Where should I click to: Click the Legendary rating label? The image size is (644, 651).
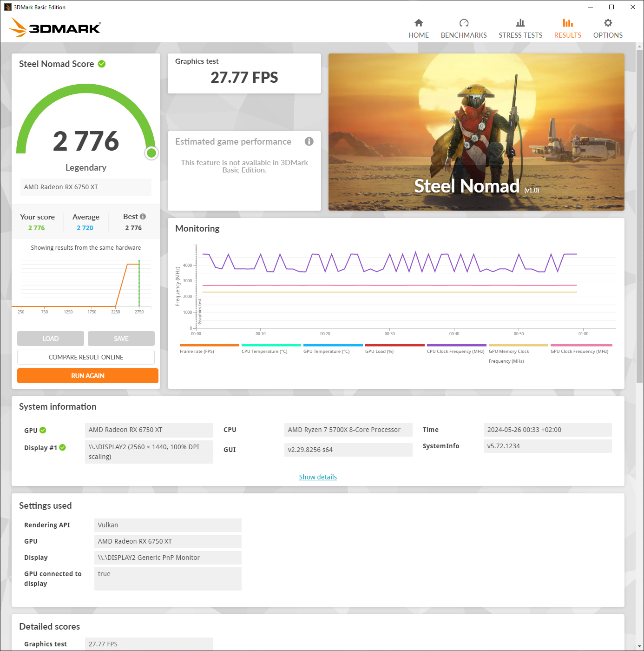[86, 167]
